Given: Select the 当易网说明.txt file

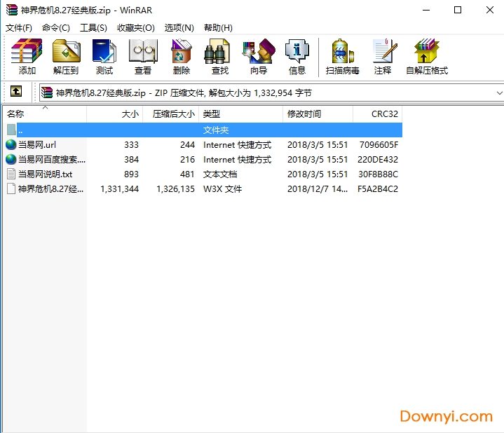Looking at the screenshot, I should point(45,174).
